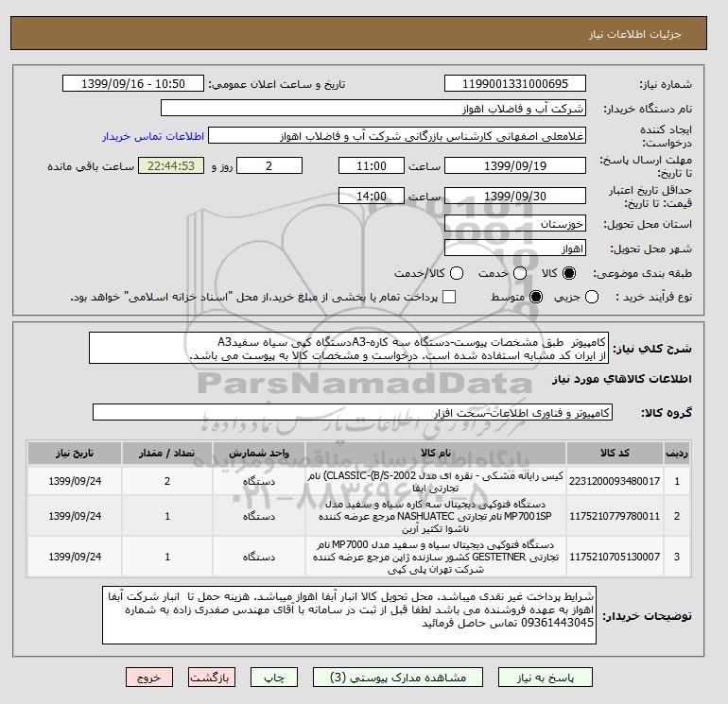This screenshot has height=704, width=728.
Task: Click the بازگشت back button
Action: tap(211, 678)
